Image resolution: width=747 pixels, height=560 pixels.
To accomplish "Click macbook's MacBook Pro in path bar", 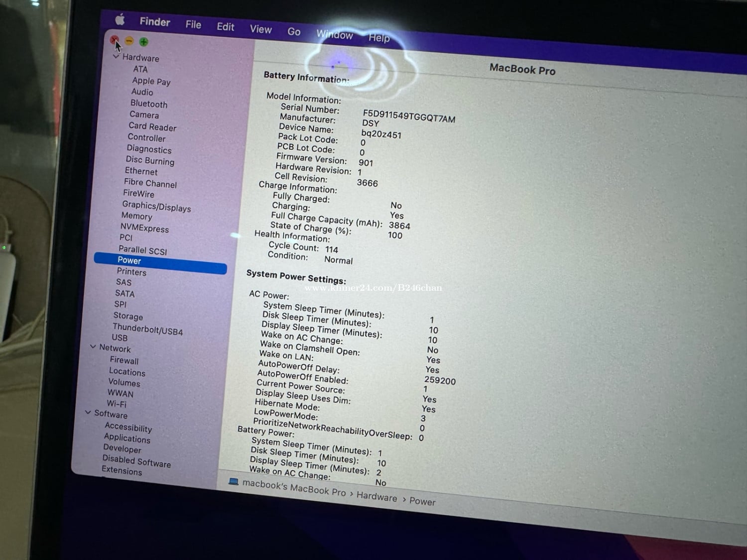I will [x=294, y=488].
